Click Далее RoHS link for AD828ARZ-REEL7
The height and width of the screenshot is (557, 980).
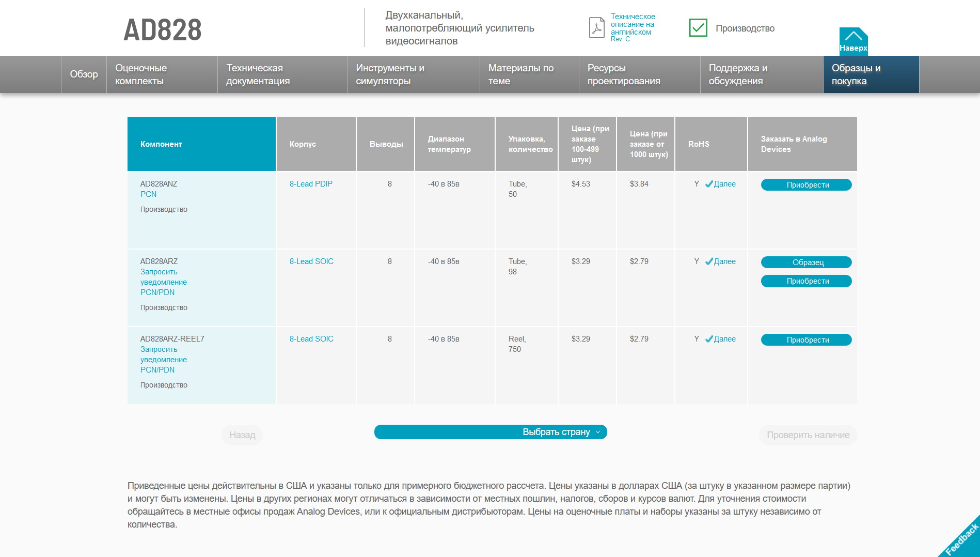(725, 339)
